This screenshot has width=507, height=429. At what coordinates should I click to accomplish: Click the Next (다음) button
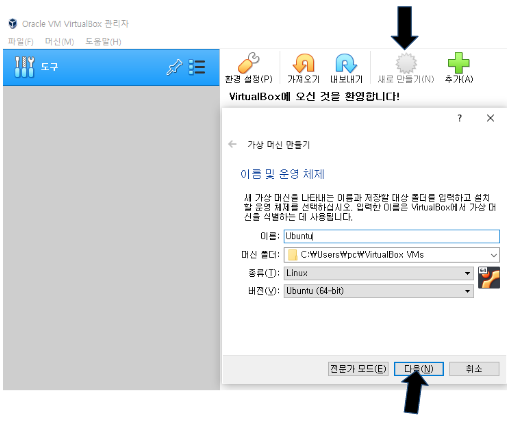pos(419,369)
